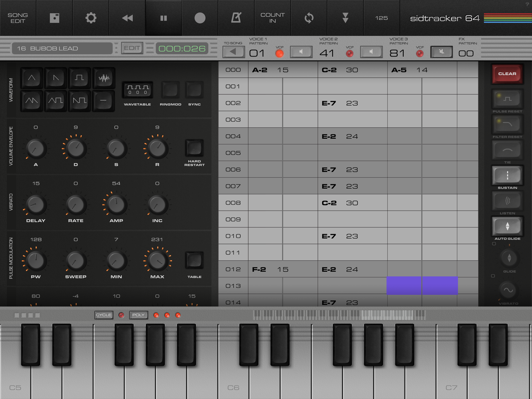This screenshot has height=399, width=532.
Task: Select Voice 1 pattern number 01
Action: tap(257, 53)
